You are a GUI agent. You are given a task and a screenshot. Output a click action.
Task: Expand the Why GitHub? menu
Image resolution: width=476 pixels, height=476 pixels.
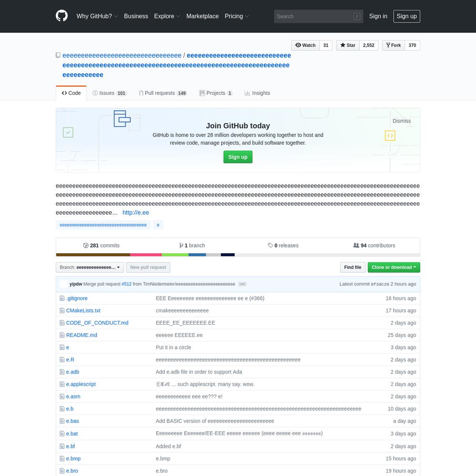[97, 16]
